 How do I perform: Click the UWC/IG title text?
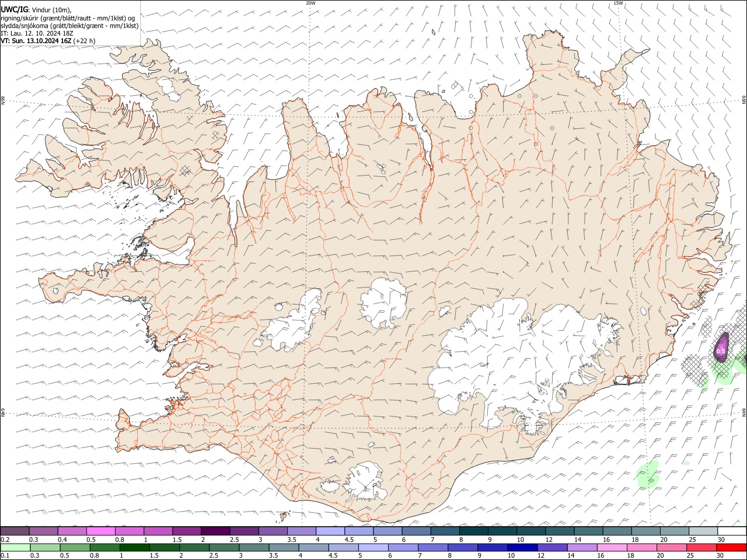point(14,10)
